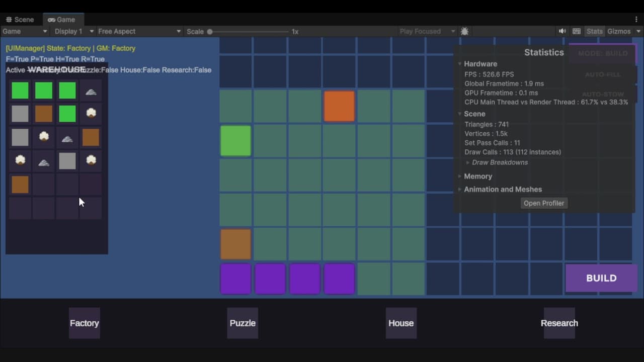Select the light green tile on the grid

coord(235,141)
